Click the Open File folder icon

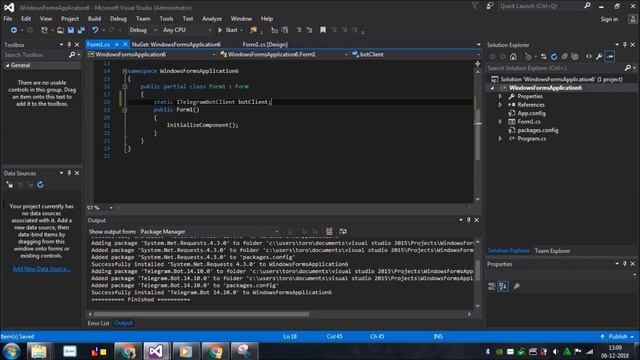[60, 30]
